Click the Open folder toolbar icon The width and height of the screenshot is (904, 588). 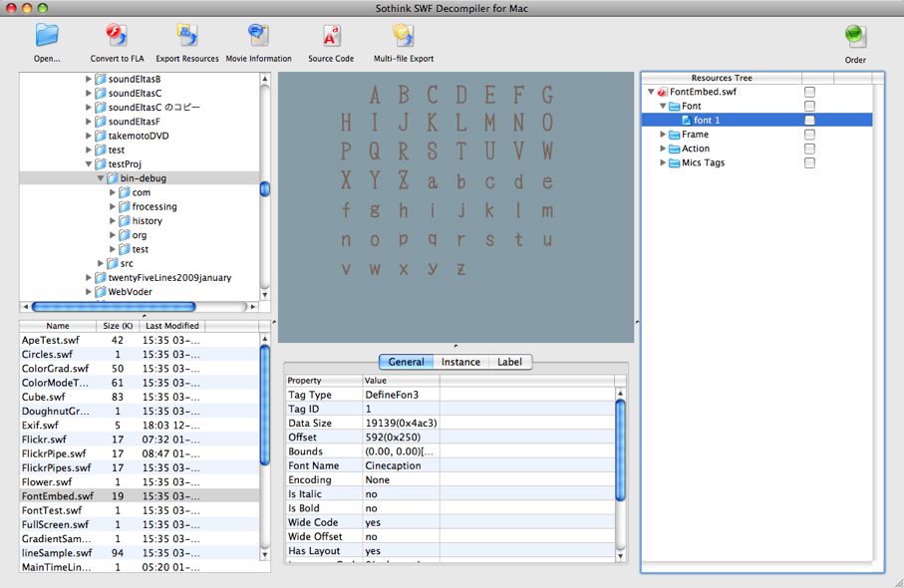(47, 36)
